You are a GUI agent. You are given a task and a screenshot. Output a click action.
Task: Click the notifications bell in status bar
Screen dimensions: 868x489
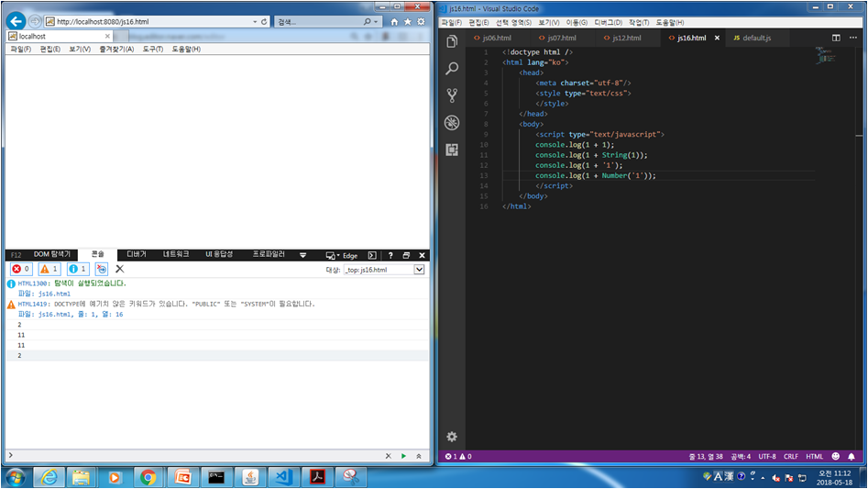click(852, 456)
